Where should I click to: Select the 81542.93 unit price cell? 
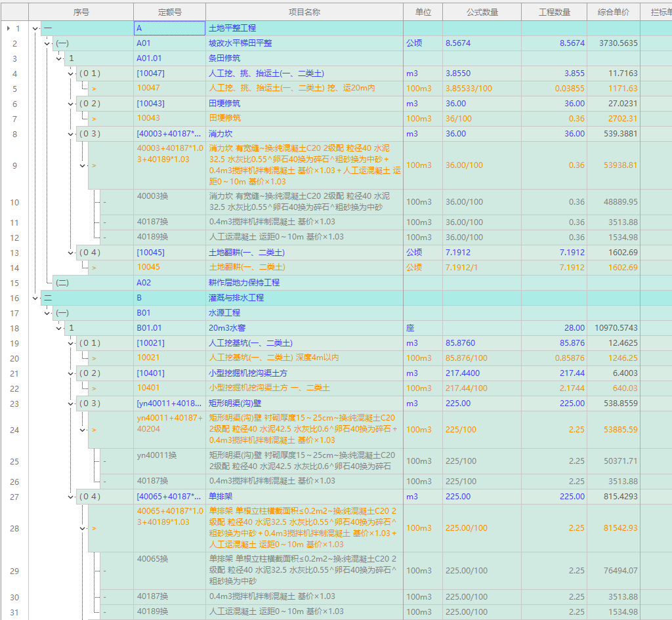(614, 528)
